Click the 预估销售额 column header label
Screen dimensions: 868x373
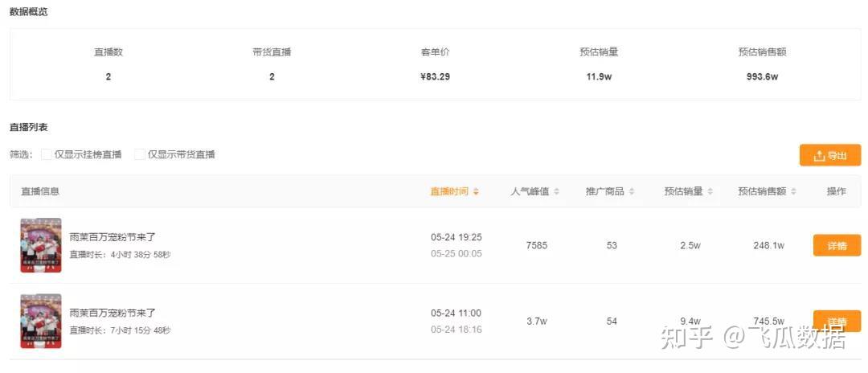tap(764, 192)
